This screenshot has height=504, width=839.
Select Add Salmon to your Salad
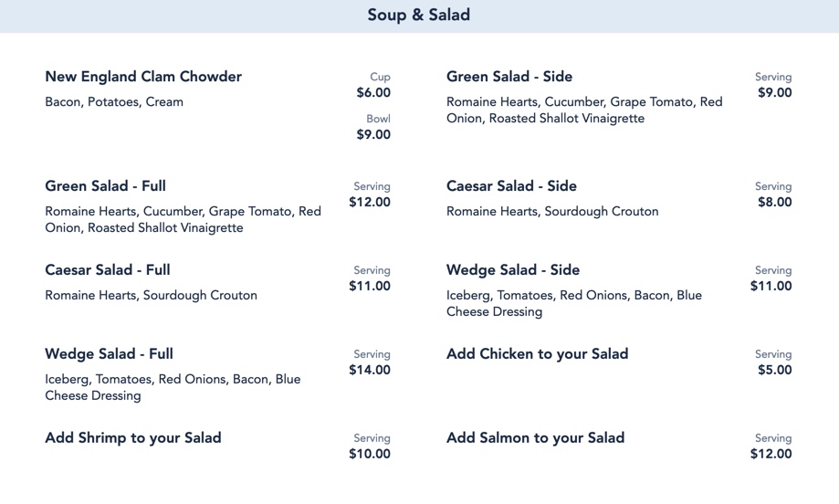pos(535,438)
